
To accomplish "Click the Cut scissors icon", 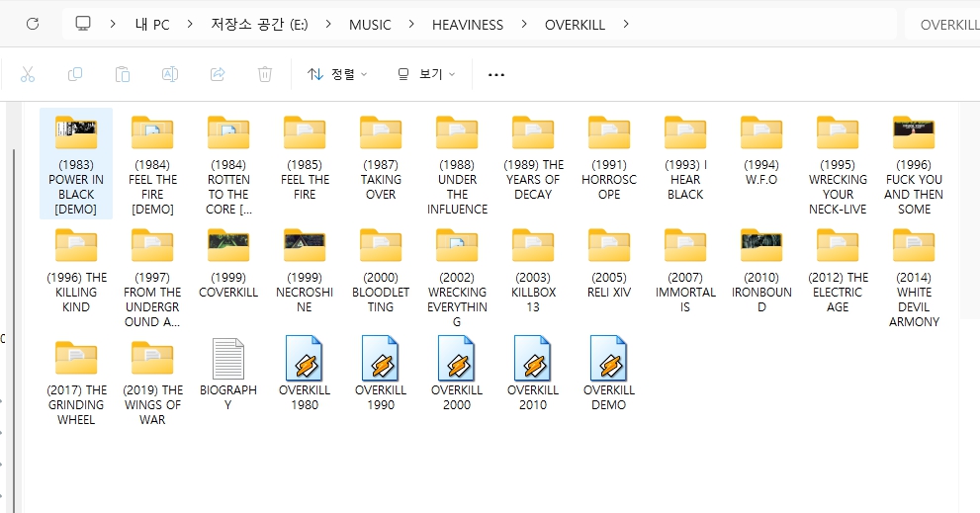I will [28, 74].
